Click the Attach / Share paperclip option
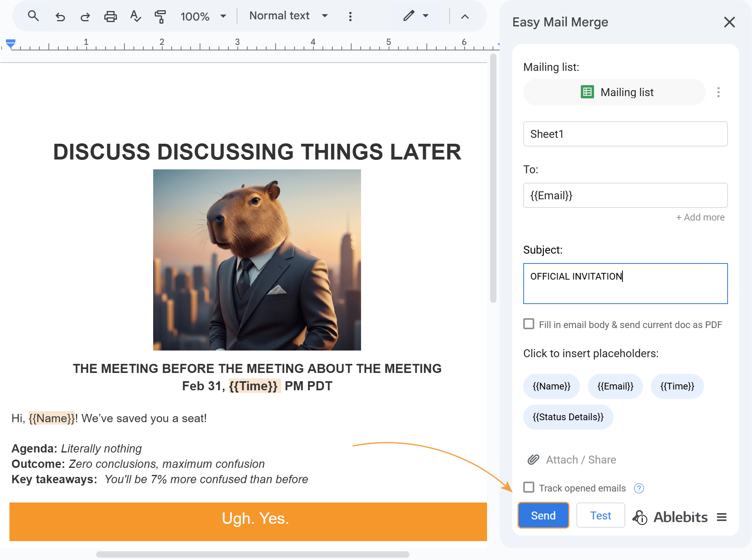 pos(572,460)
